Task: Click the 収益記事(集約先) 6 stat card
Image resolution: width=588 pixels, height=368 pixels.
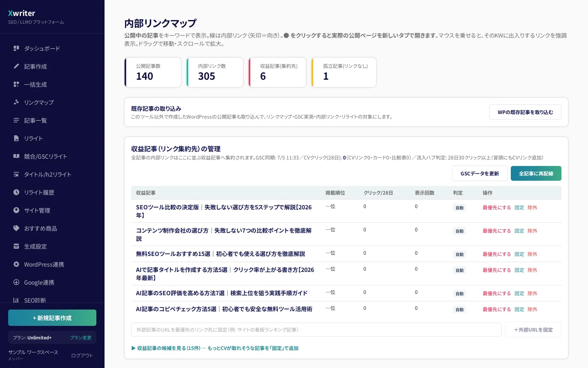Action: point(277,72)
